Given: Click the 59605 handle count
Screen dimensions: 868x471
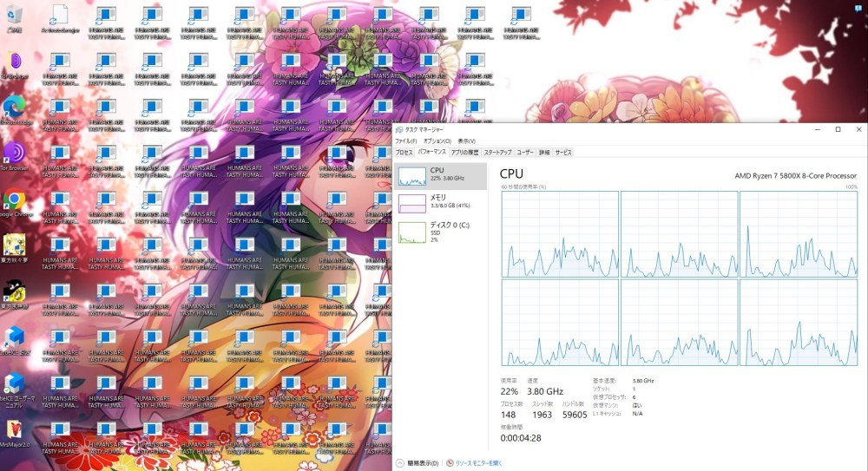Looking at the screenshot, I should click(x=575, y=415).
